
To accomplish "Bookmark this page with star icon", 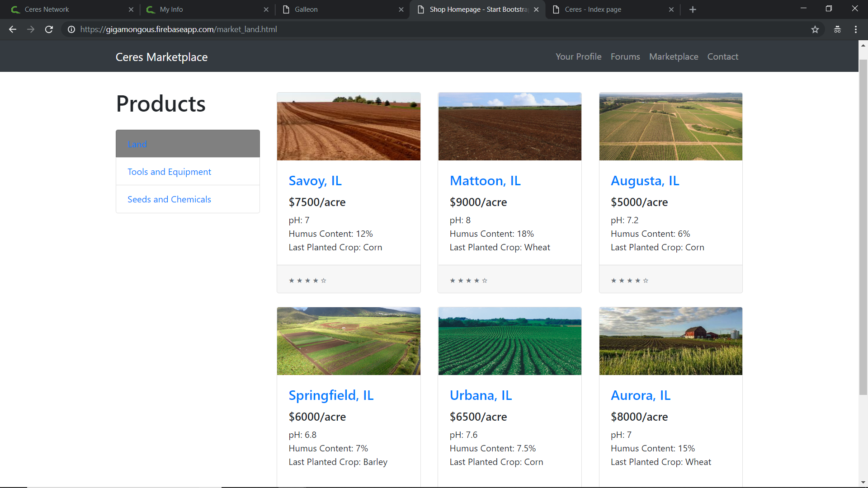I will pyautogui.click(x=815, y=29).
